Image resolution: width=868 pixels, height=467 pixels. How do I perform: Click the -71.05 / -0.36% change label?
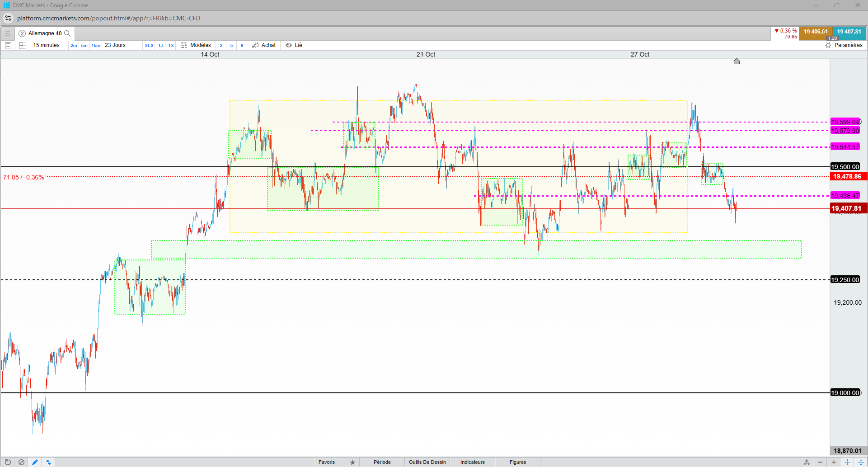pyautogui.click(x=23, y=177)
